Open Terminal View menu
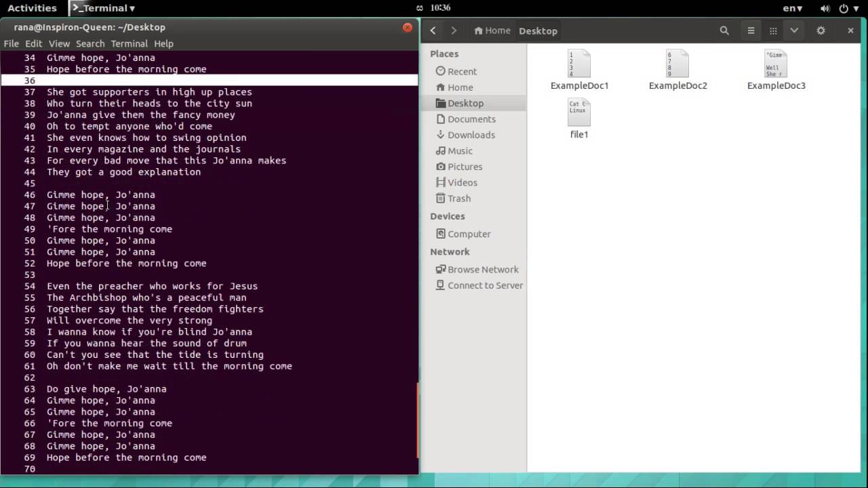 59,43
